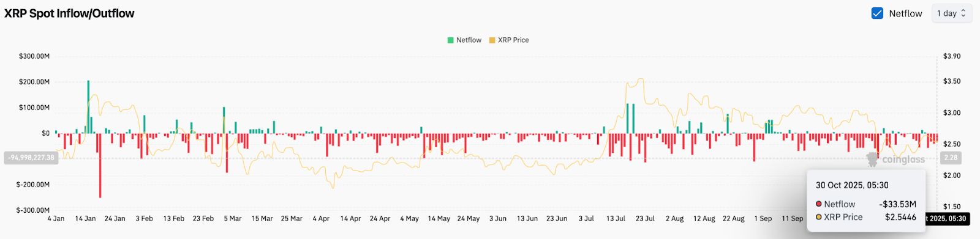Viewport: 980px width, 239px height.
Task: Click the 24 Jan date label
Action: [115, 218]
